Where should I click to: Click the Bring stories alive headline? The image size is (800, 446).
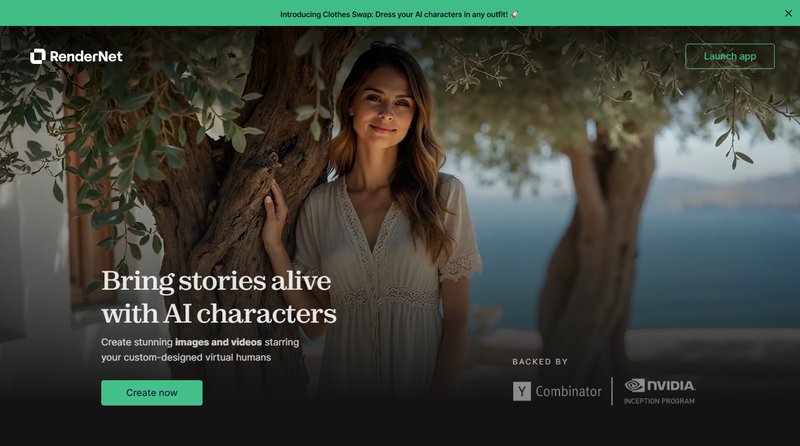click(216, 281)
